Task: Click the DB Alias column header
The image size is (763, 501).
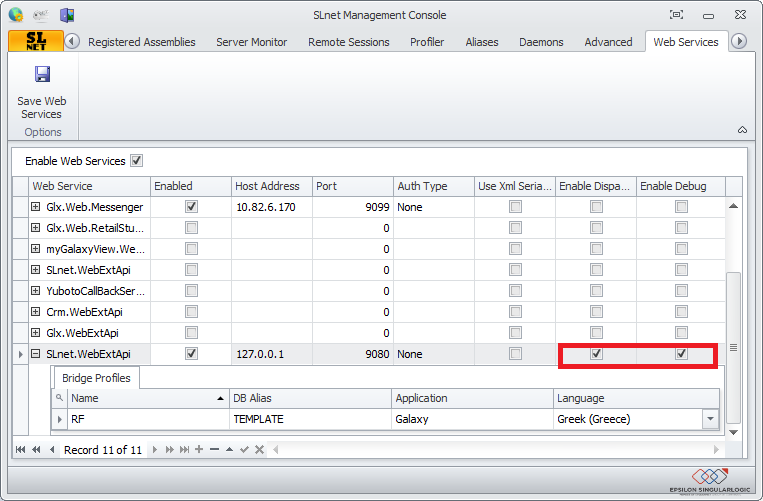Action: pyautogui.click(x=310, y=398)
